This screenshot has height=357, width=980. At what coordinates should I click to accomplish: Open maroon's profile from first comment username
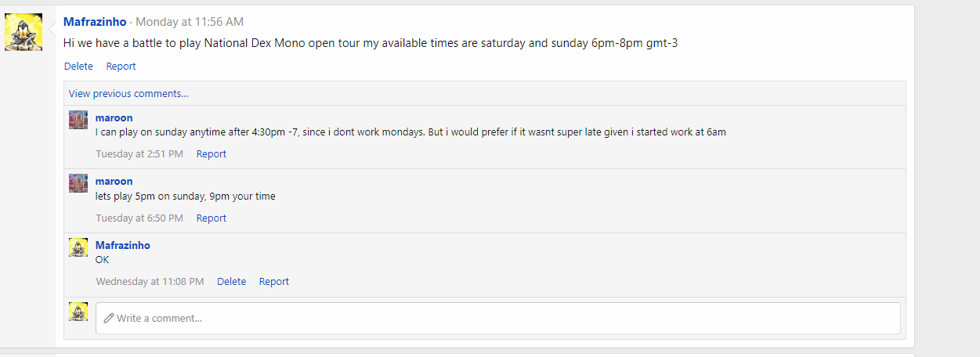[114, 118]
